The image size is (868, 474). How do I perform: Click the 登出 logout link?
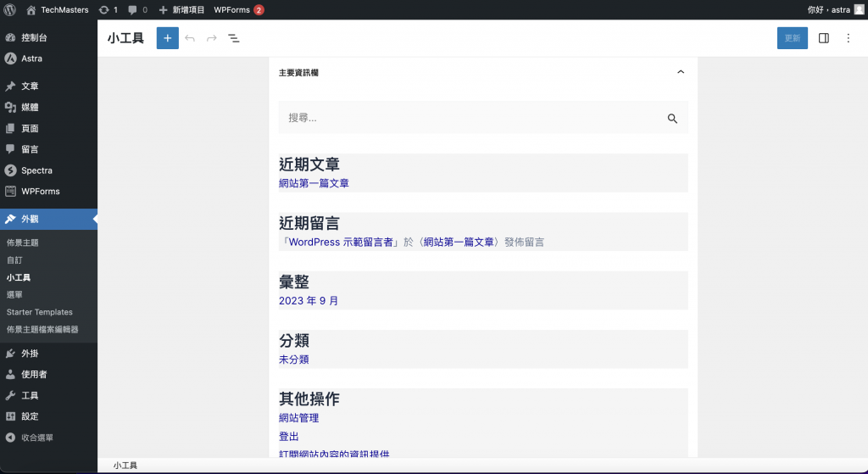(289, 437)
